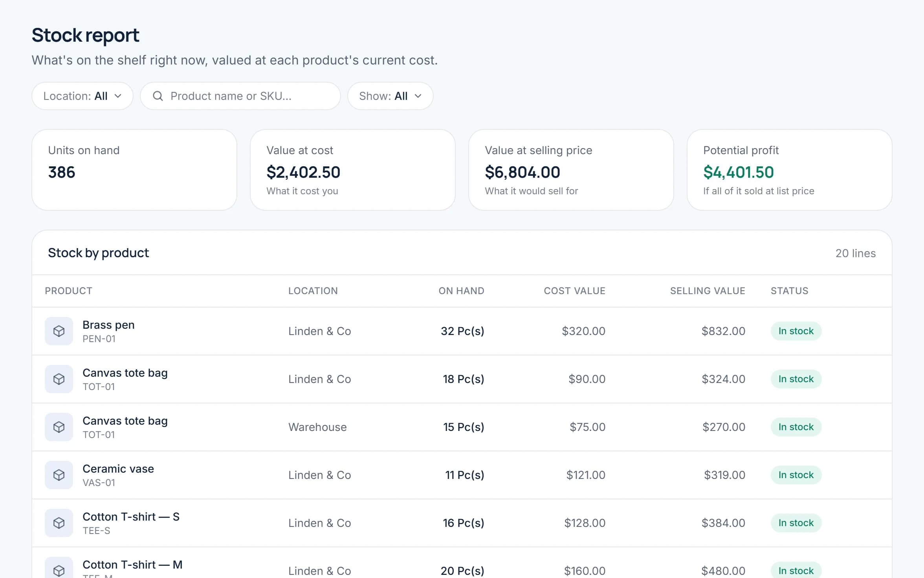Screen dimensions: 924x578
Task: Click the $384.00 selling value
Action: click(723, 523)
